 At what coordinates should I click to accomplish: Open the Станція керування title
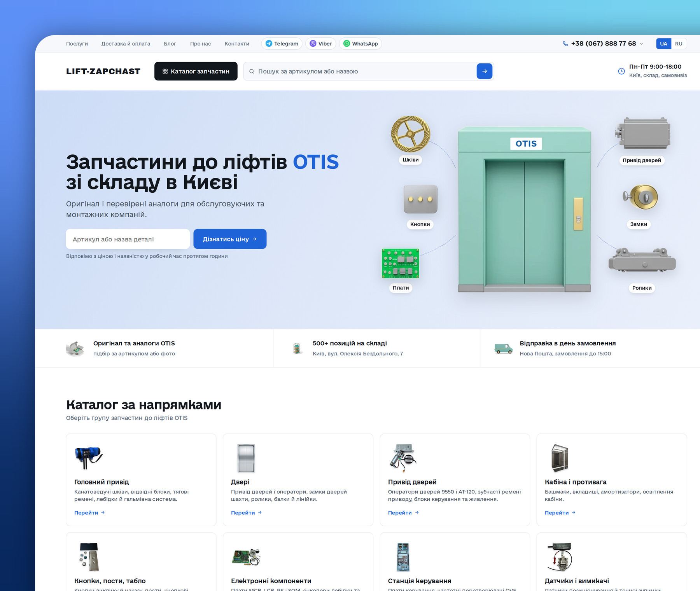pos(420,581)
